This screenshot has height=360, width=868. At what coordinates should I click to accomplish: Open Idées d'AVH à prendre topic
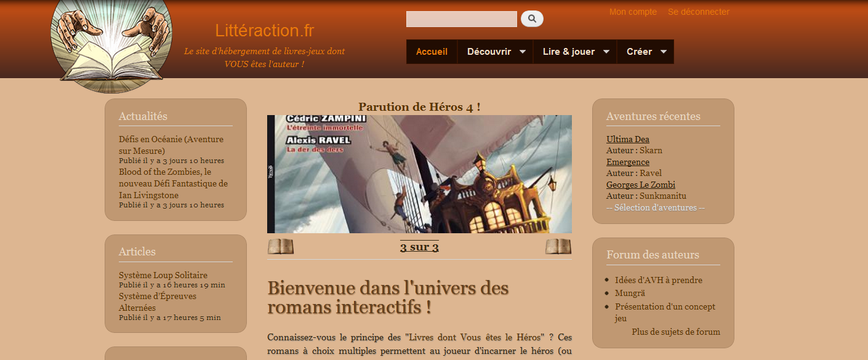(x=658, y=280)
